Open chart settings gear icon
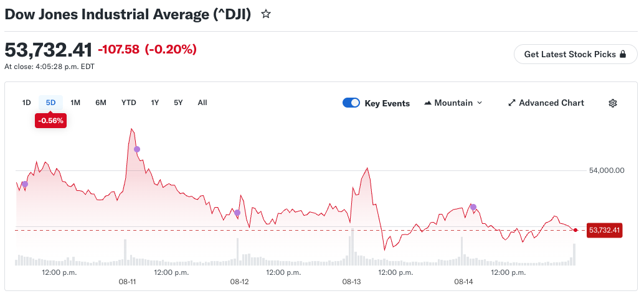644x296 pixels. point(612,103)
